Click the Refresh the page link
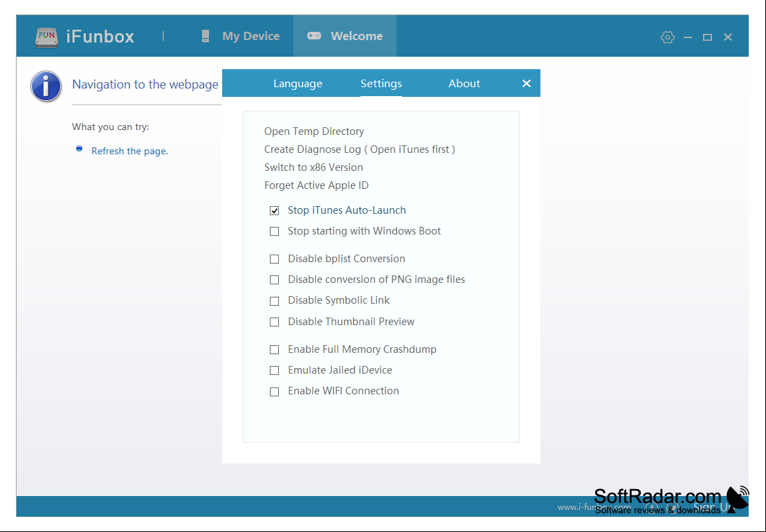 tap(129, 151)
